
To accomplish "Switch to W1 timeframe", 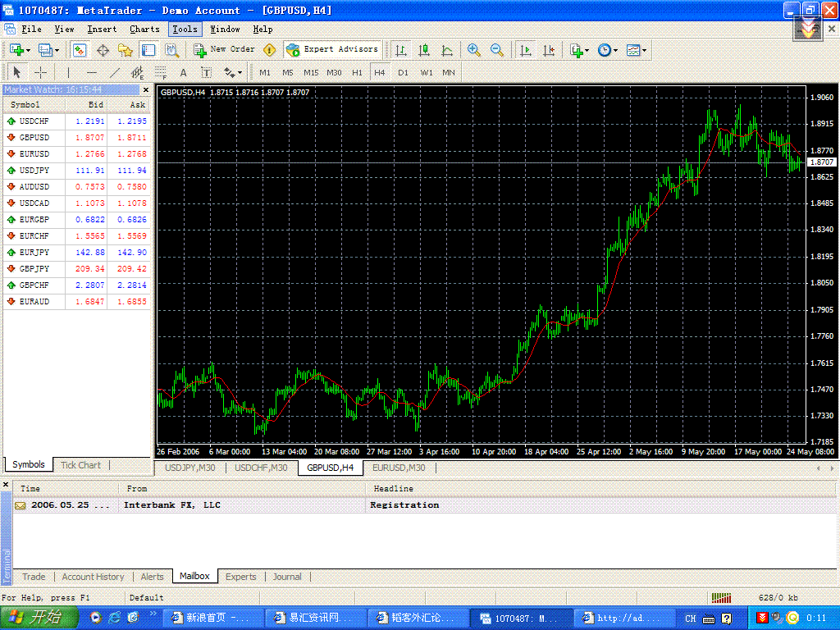I will [427, 72].
